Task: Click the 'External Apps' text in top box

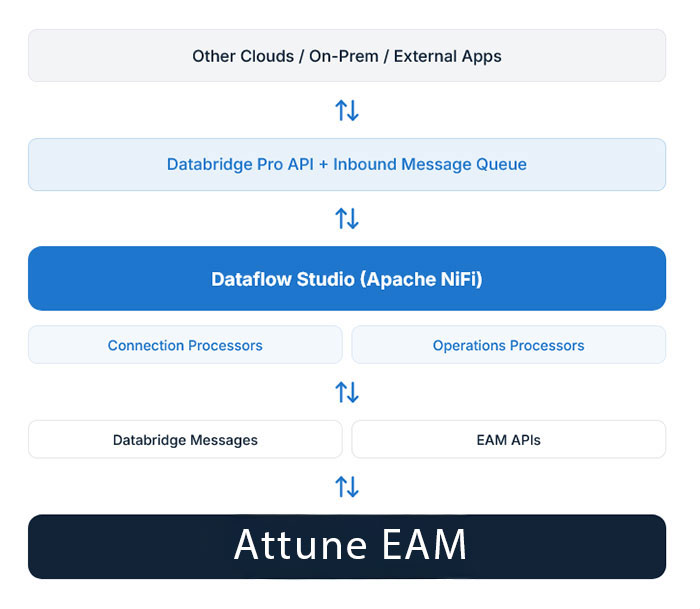Action: [x=447, y=56]
